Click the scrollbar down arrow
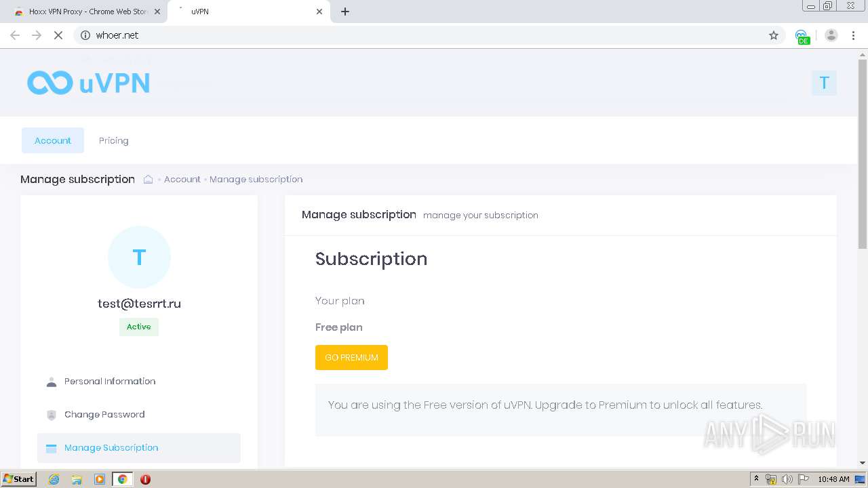This screenshot has height=488, width=868. 863,463
